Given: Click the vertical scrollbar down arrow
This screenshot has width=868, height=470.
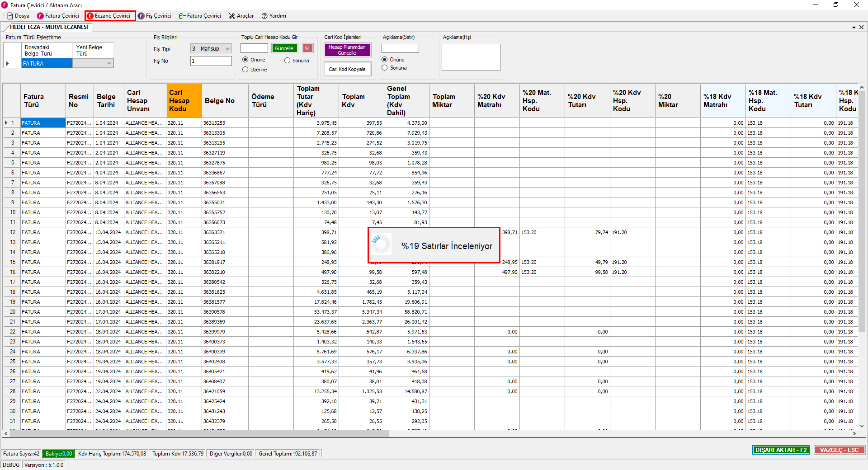Looking at the screenshot, I should (x=862, y=426).
